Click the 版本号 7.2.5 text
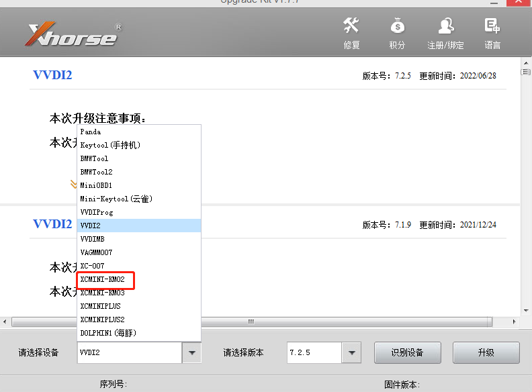Viewport: 532px width, 392px height. (386, 76)
